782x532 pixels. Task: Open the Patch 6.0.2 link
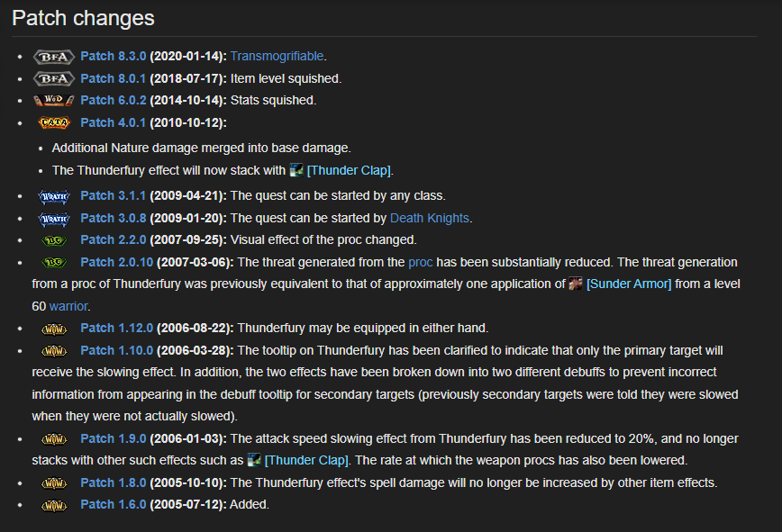point(113,101)
